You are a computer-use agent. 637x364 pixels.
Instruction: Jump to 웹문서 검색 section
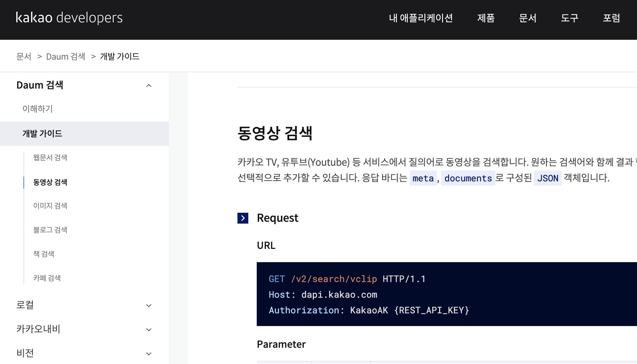(50, 158)
